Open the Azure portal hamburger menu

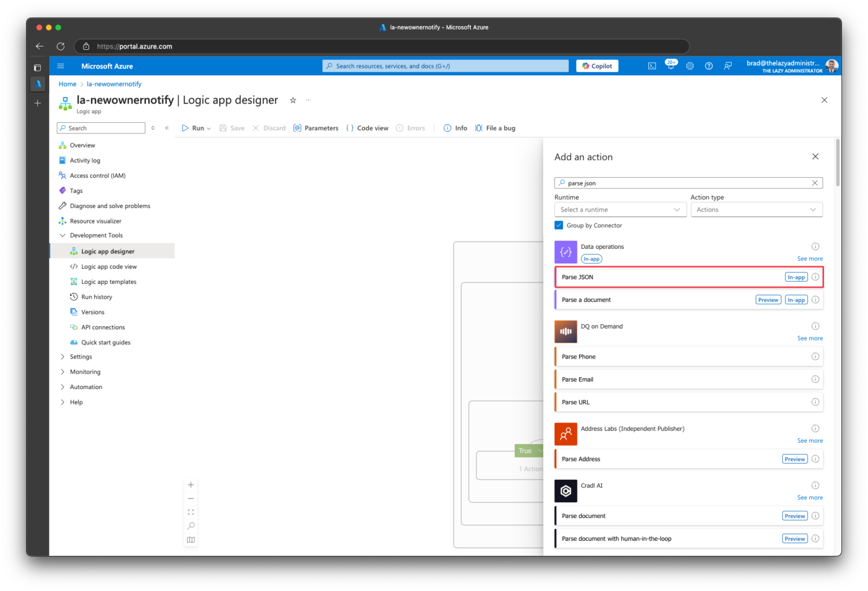60,66
